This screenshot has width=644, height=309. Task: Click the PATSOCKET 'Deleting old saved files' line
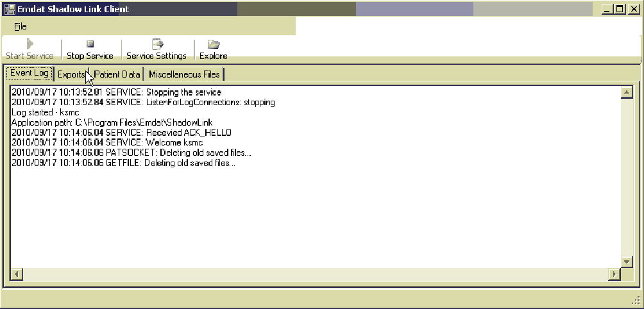coord(131,153)
